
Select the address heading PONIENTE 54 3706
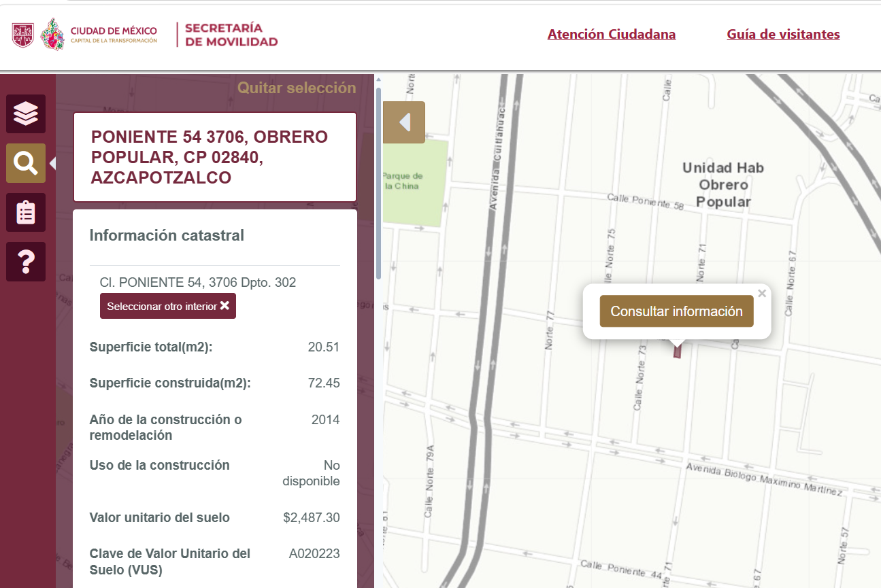pos(215,157)
